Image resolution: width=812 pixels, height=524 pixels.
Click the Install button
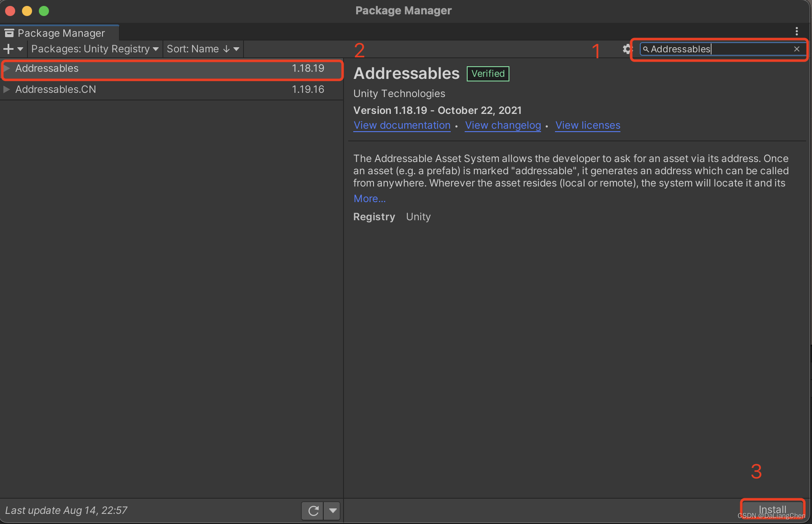point(772,509)
